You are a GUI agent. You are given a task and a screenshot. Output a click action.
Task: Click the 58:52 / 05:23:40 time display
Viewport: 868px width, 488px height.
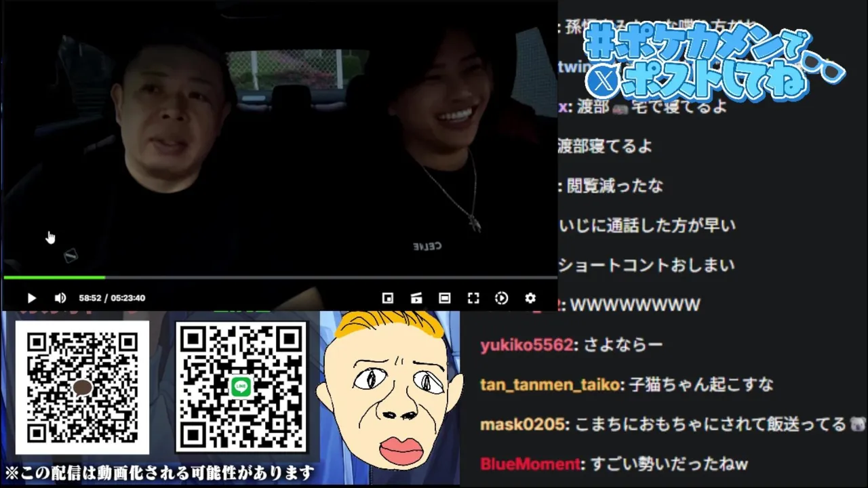(112, 298)
